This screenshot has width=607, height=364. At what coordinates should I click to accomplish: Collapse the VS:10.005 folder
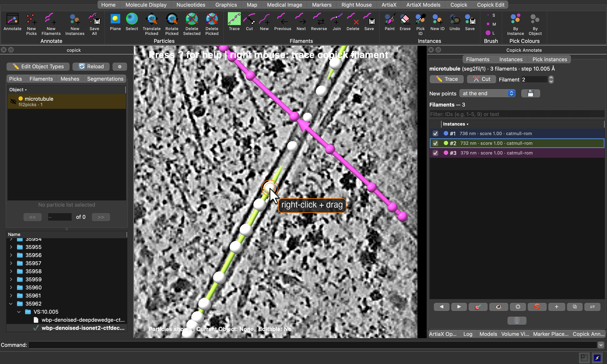point(19,312)
